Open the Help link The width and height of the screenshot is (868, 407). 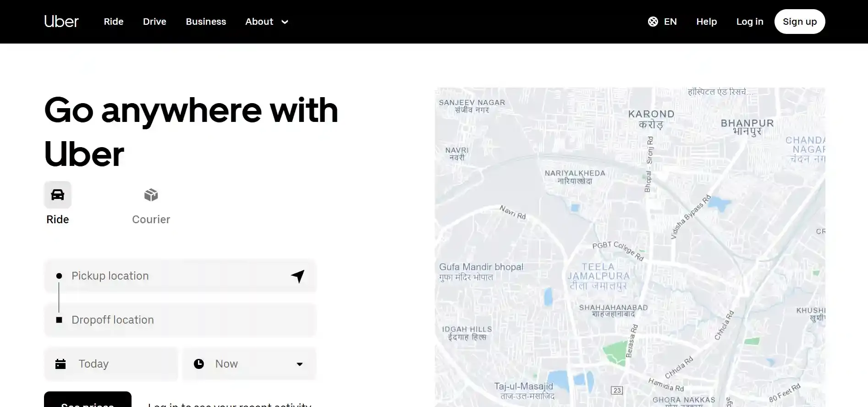click(706, 22)
